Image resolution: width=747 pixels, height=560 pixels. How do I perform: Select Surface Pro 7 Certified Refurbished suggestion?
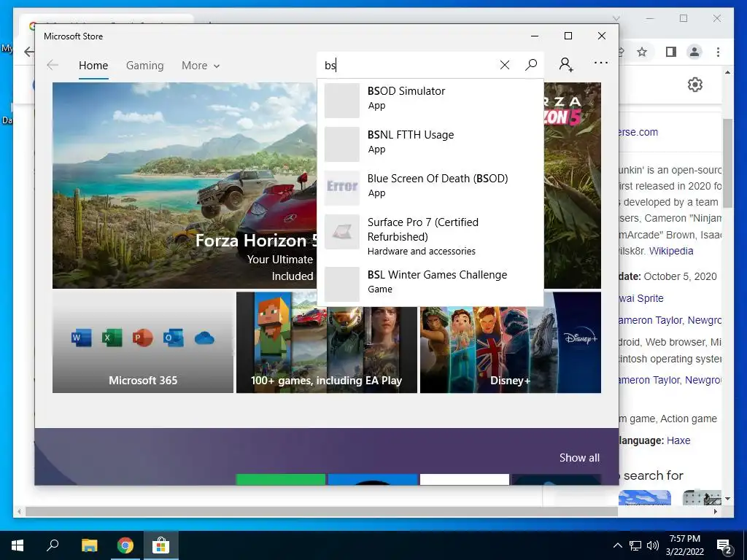[x=430, y=236]
